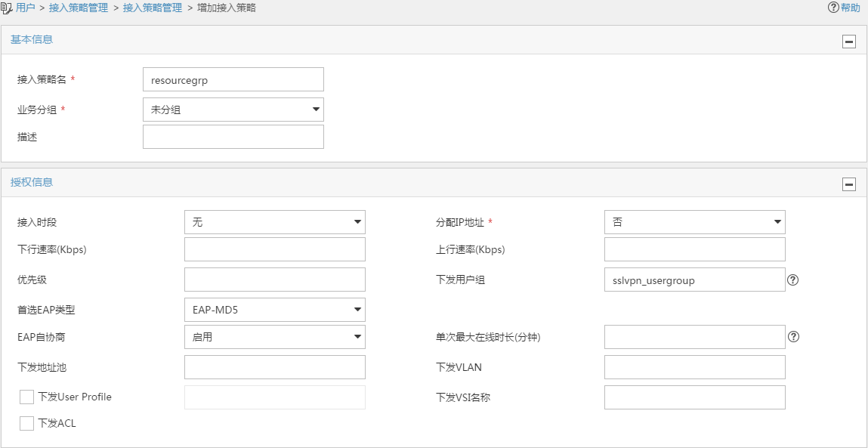Enable the 下发User Profile checkbox

click(x=27, y=397)
